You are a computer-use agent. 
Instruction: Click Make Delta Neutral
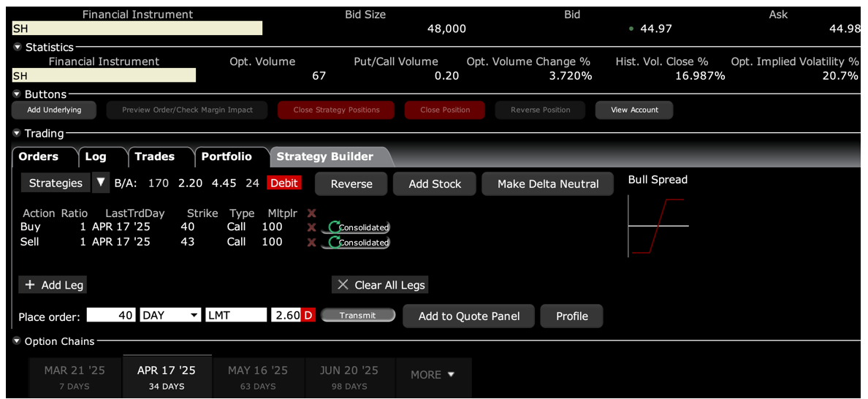tap(548, 183)
